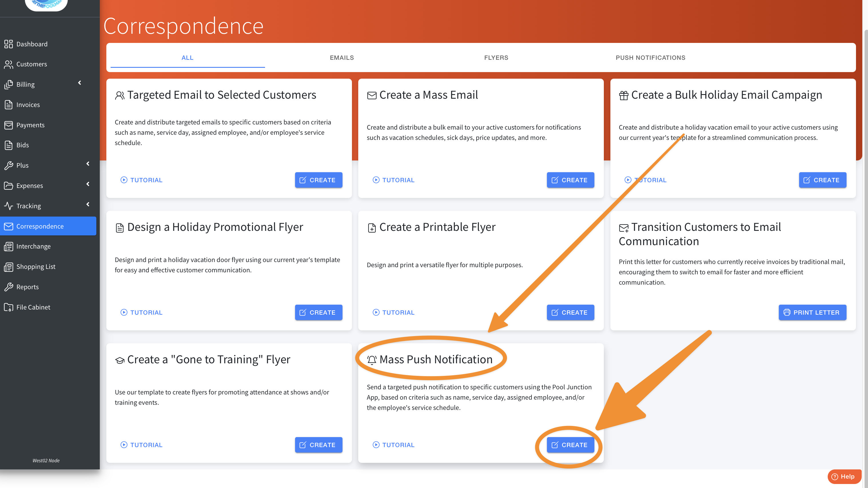Viewport: 868px width, 488px height.
Task: Open the Create a Mass Email tutorial
Action: (393, 180)
